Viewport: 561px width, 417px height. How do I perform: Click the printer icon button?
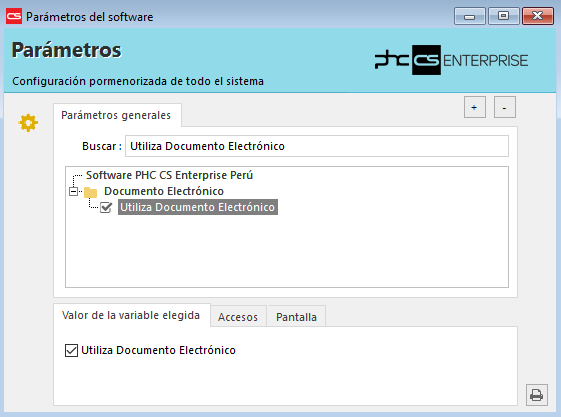click(536, 395)
